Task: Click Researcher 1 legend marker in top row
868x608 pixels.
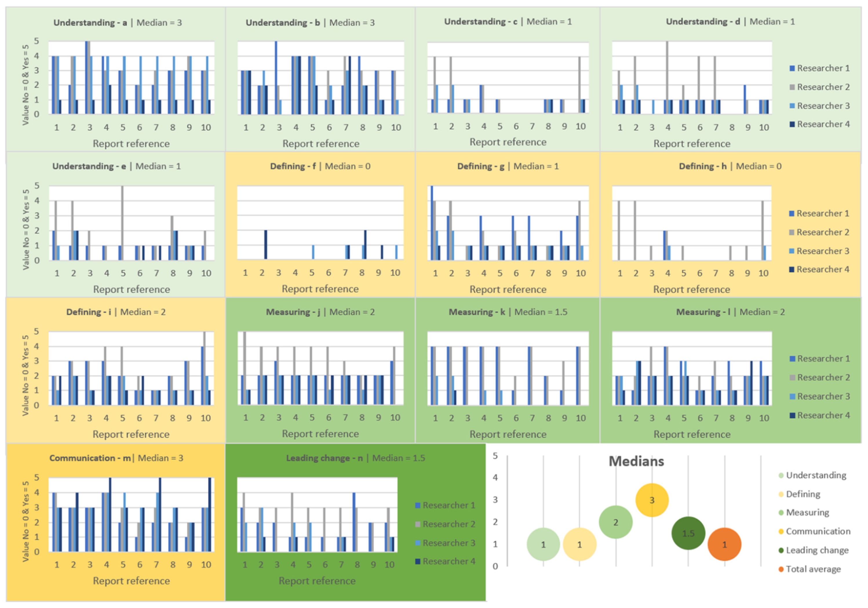Action: click(x=792, y=68)
